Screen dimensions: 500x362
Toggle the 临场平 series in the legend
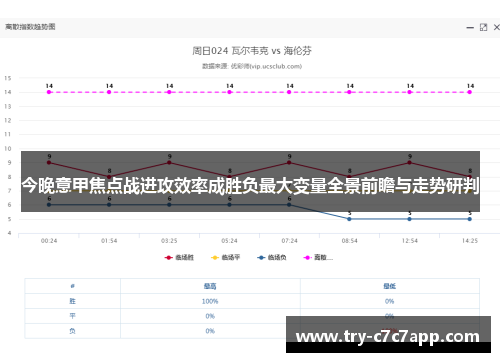(x=225, y=257)
